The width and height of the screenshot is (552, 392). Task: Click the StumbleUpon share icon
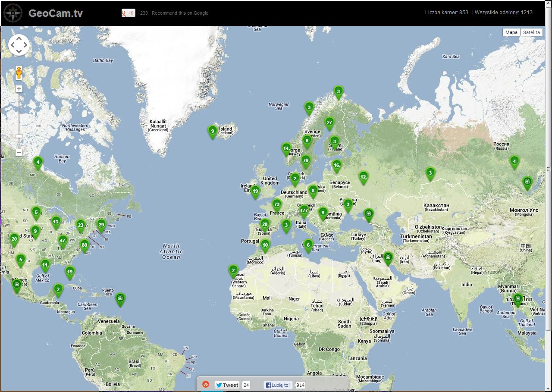pyautogui.click(x=206, y=385)
